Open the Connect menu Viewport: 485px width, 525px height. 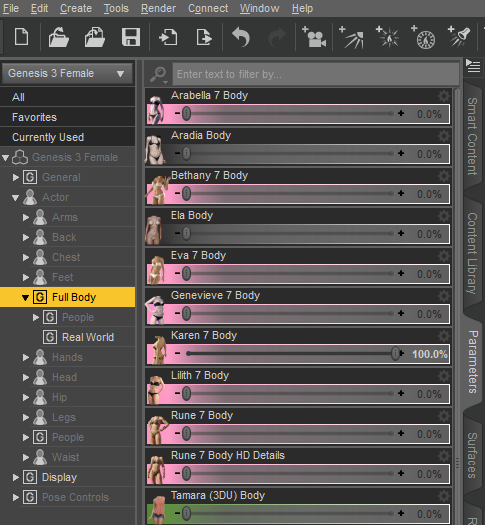tap(208, 8)
